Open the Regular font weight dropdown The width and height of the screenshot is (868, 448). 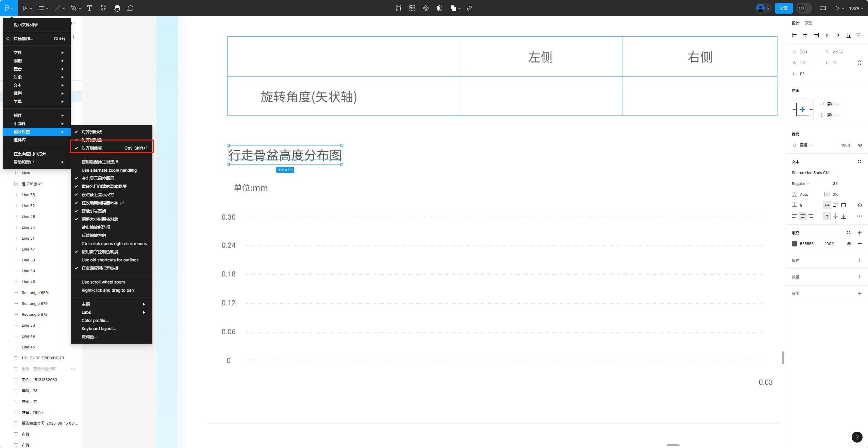800,184
